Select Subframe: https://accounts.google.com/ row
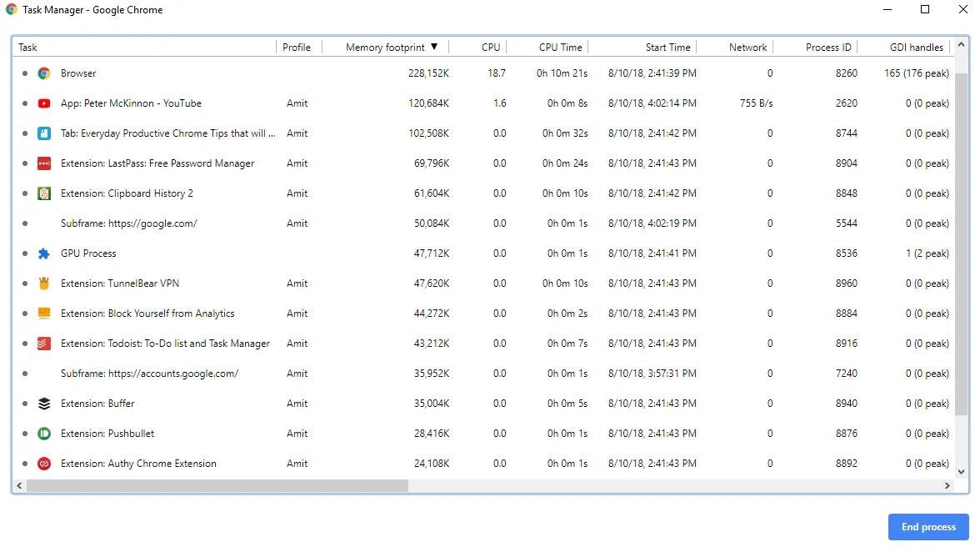 click(x=483, y=374)
